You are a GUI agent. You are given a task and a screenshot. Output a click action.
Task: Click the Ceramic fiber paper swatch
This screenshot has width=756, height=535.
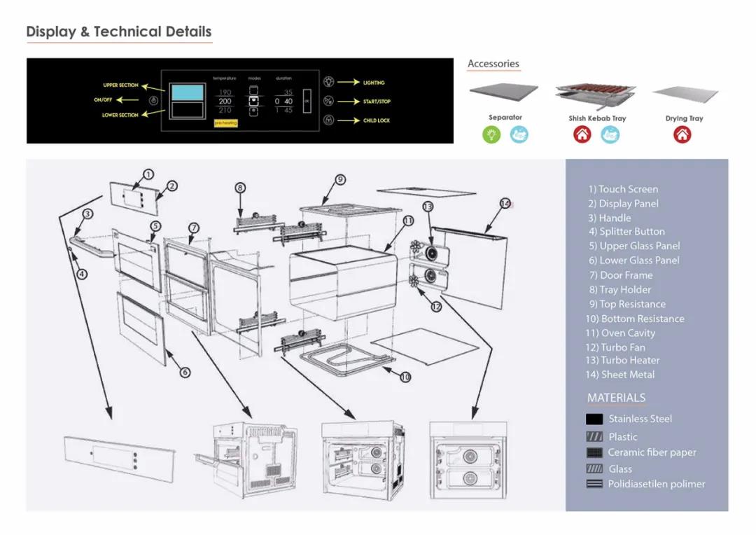(594, 453)
